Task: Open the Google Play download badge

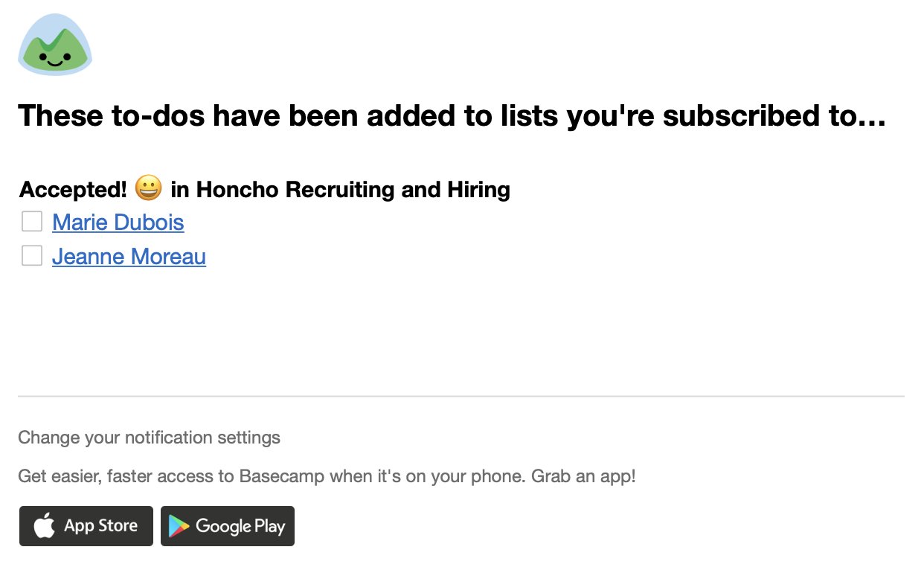Action: [228, 526]
